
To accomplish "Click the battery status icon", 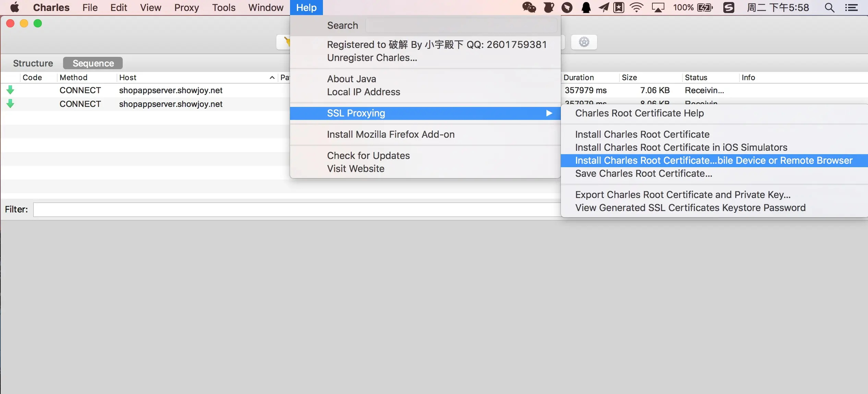I will click(705, 7).
